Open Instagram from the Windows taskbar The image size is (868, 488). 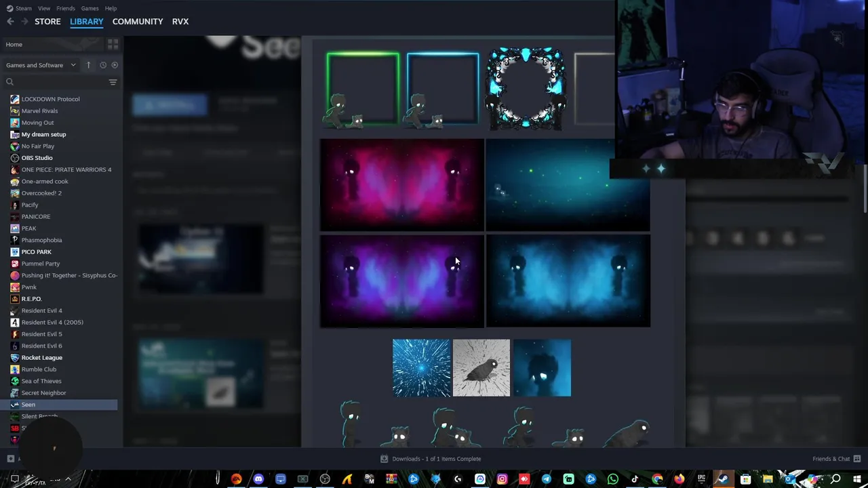click(x=502, y=480)
